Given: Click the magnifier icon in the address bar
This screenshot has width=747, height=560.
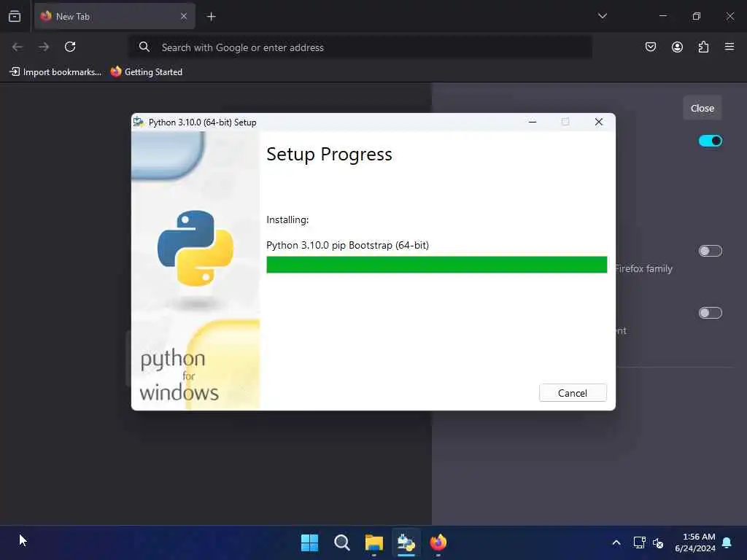Looking at the screenshot, I should click(x=144, y=47).
